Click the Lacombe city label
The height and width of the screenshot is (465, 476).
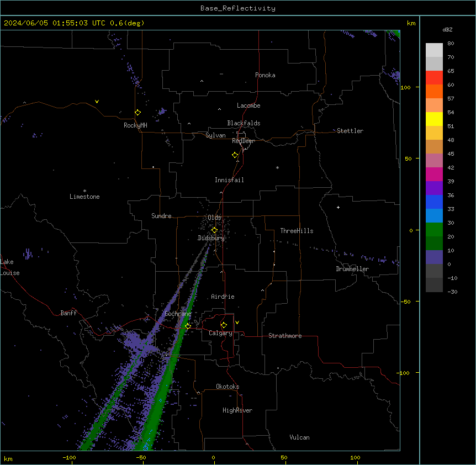click(x=248, y=105)
